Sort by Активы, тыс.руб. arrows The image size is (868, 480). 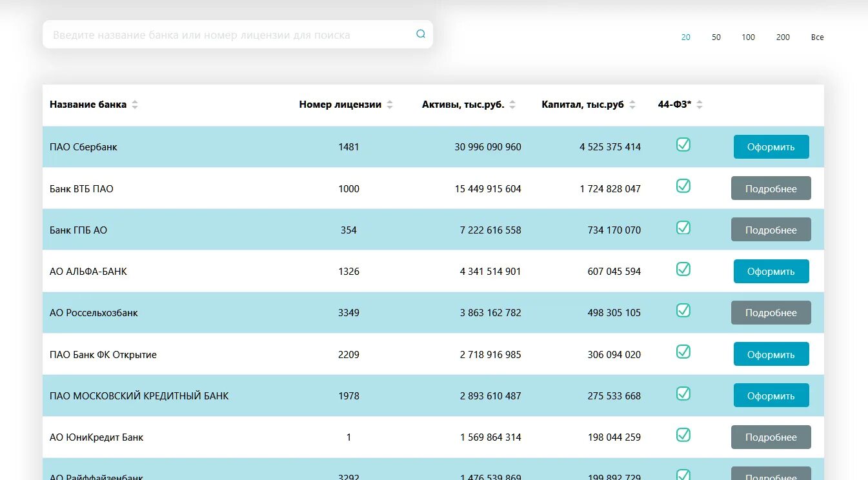(x=512, y=105)
